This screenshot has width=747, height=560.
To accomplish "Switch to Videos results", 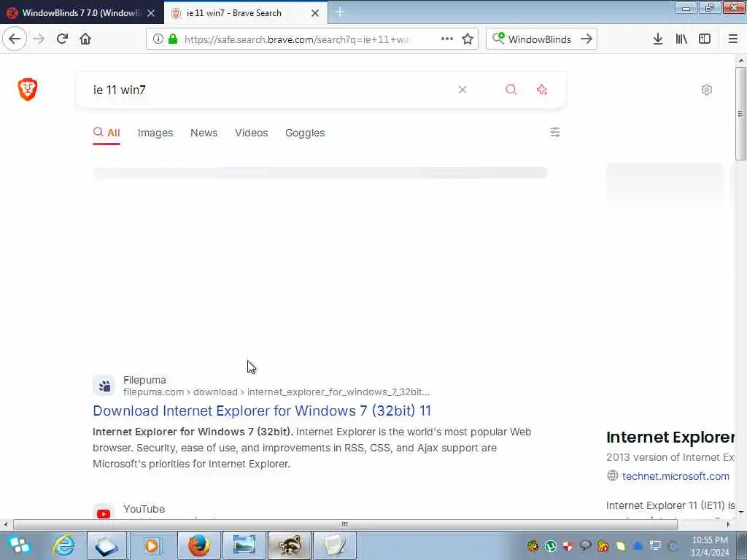I will [252, 133].
